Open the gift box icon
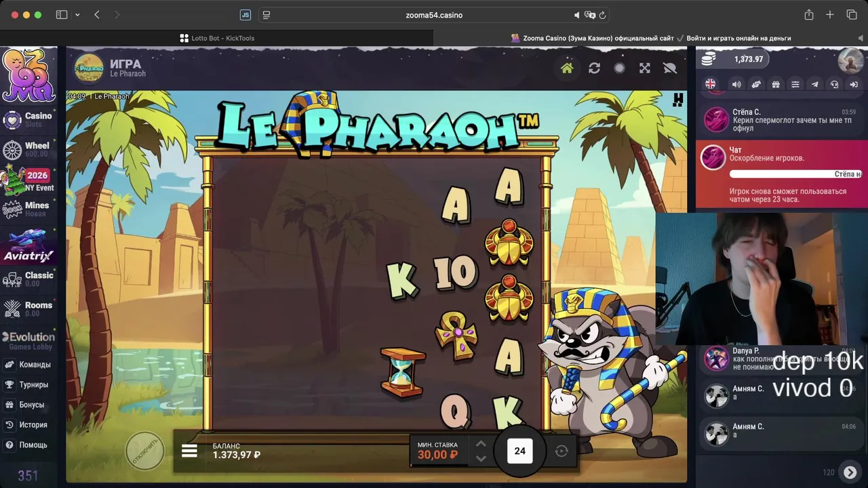 776,84
